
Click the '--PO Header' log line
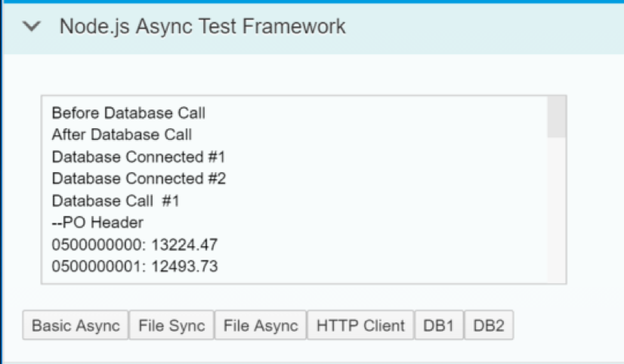point(97,222)
